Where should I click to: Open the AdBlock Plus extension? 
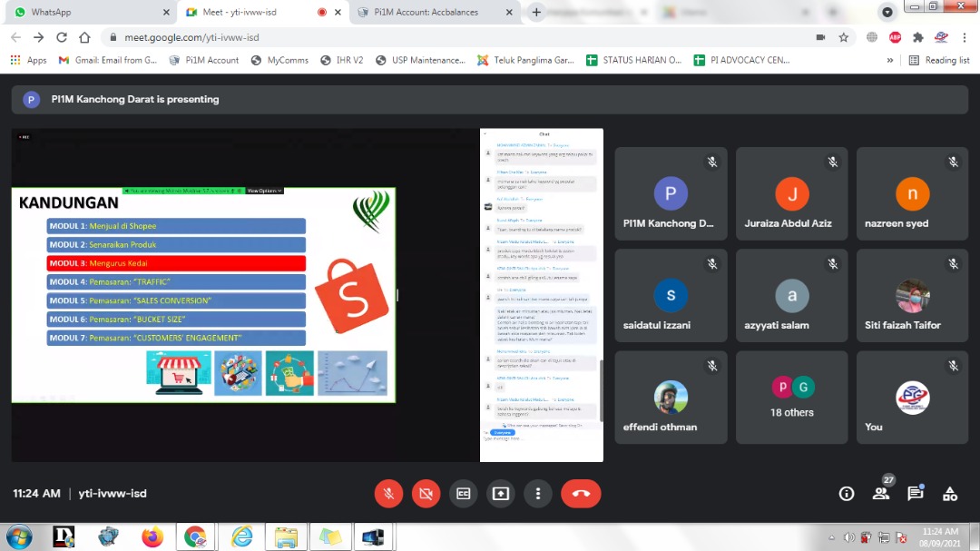[895, 37]
